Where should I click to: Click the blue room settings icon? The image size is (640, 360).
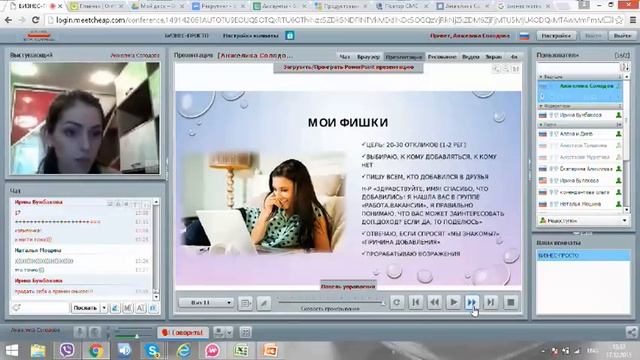point(290,36)
